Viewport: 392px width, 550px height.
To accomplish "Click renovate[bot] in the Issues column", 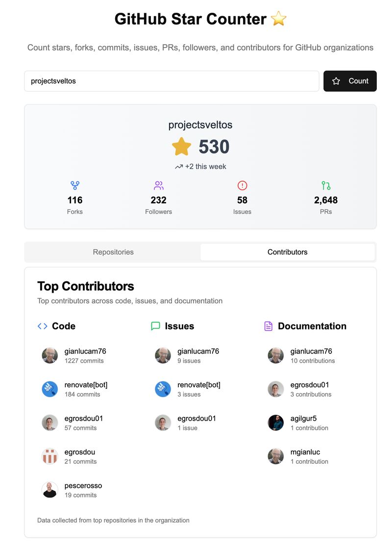I will click(x=198, y=385).
